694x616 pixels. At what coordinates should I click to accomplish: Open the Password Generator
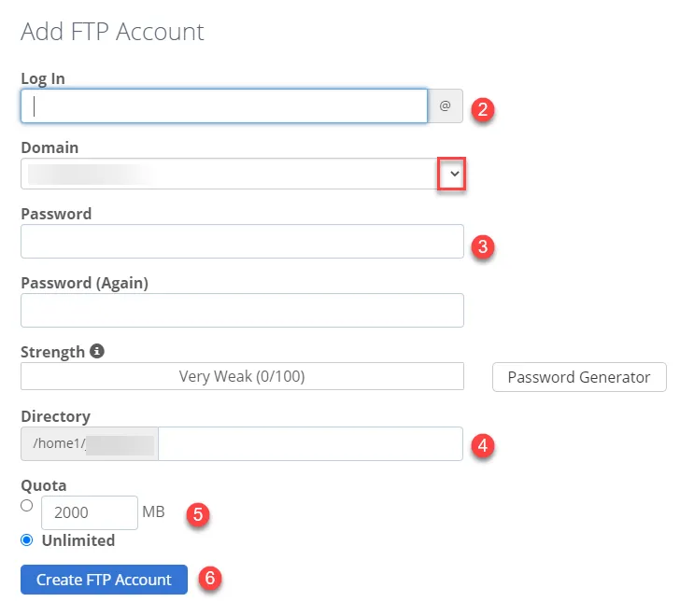(579, 377)
